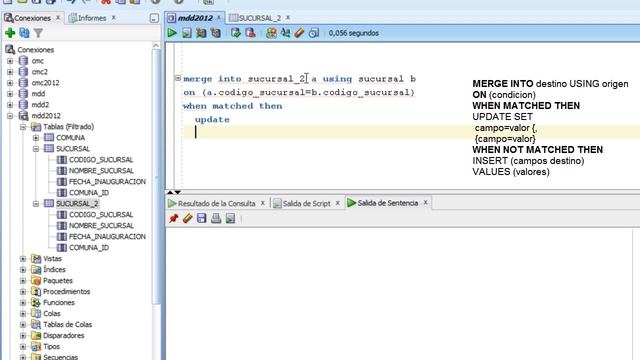Screen dimensions: 640x360
Task: Select the SUCURSAL_2 table in tree
Action: tap(77, 204)
